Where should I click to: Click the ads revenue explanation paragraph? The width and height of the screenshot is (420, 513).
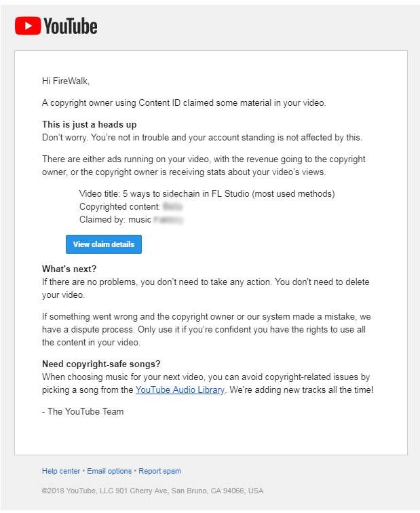(x=204, y=166)
